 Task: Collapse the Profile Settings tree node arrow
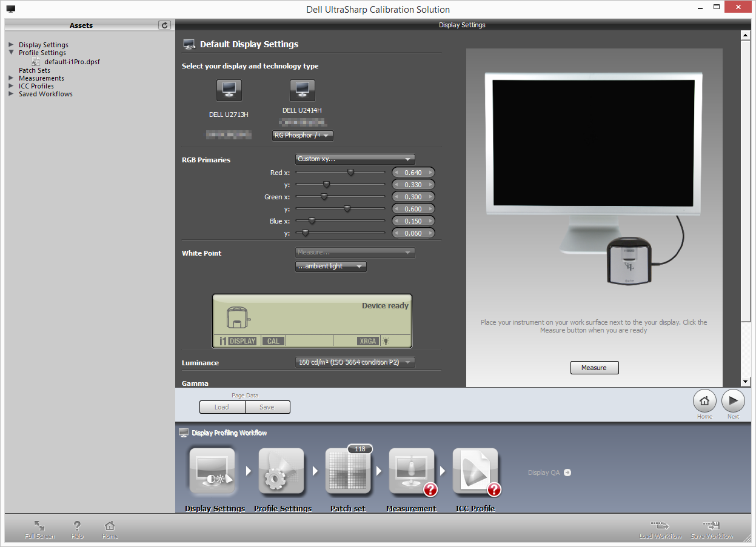click(11, 53)
